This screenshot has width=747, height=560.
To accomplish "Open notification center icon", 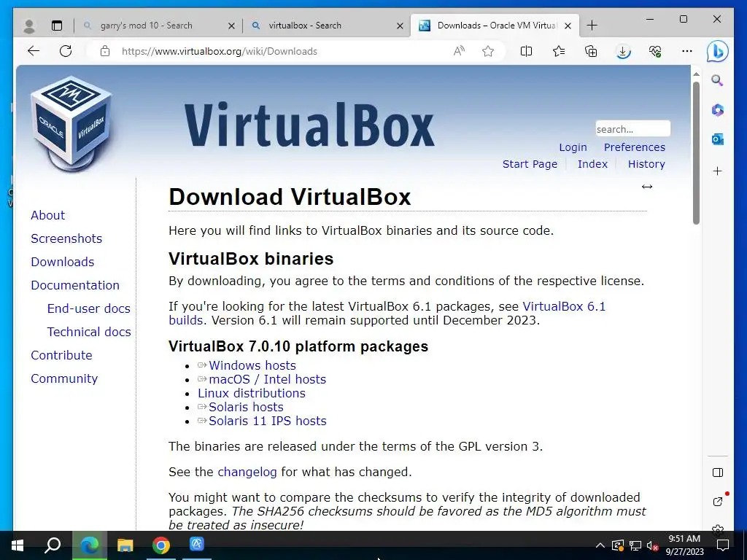I will (723, 545).
